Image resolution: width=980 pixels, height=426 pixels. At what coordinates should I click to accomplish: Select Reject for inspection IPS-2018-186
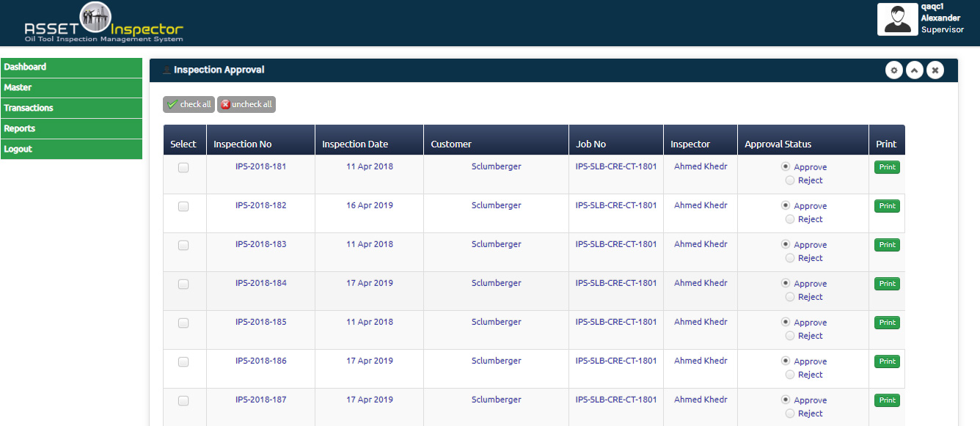click(x=790, y=375)
